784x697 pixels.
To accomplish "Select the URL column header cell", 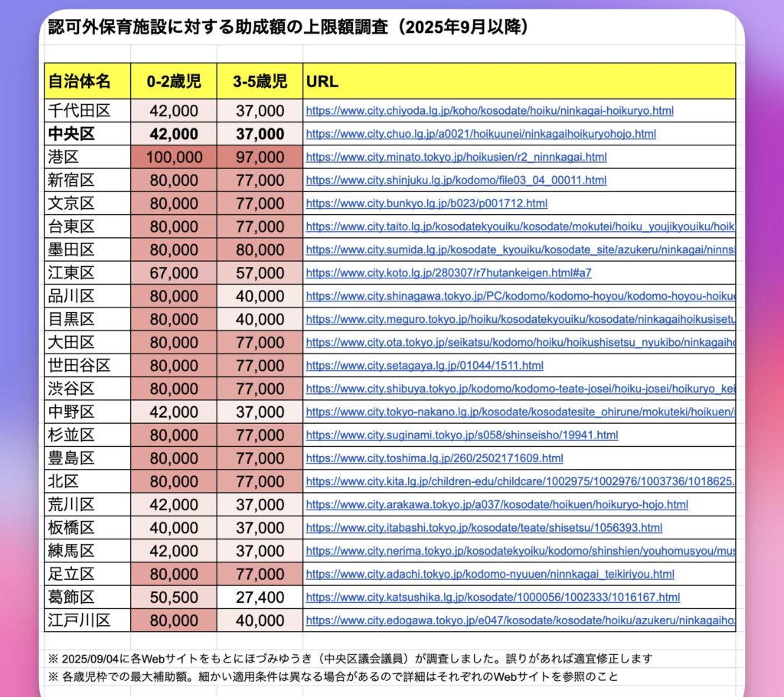I will [x=519, y=81].
